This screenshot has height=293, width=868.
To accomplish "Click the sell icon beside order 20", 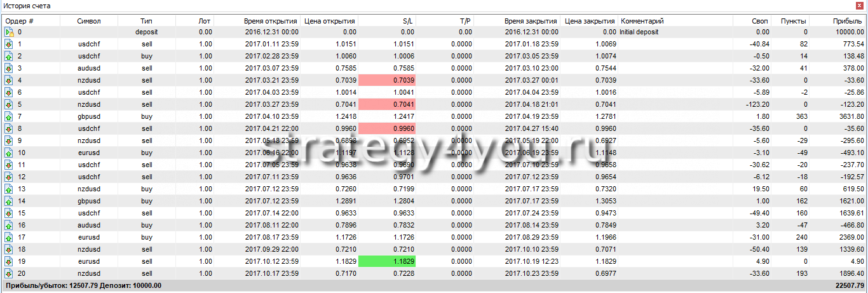I will [10, 273].
